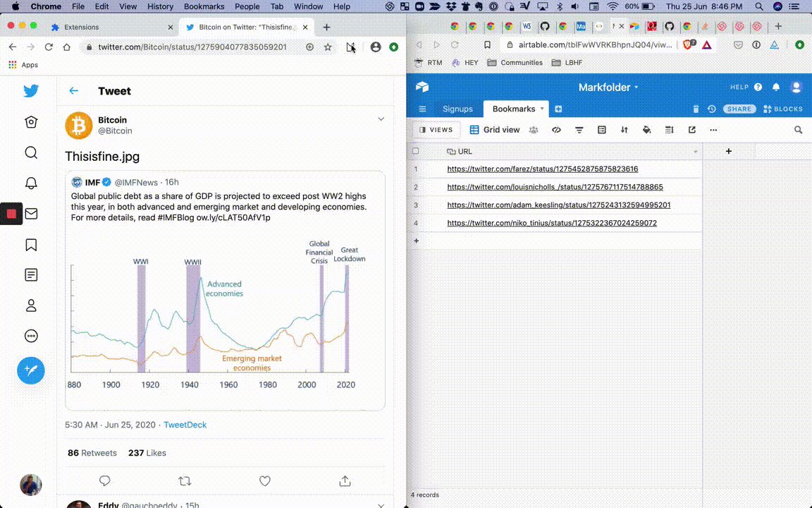Open Airtable more view options ellipsis

pos(713,130)
